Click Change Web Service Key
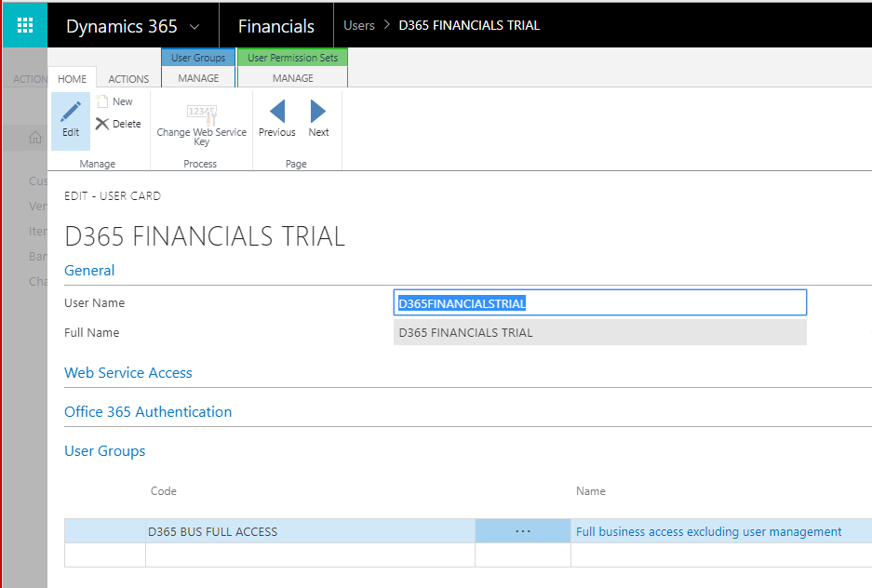872x588 pixels. point(201,125)
